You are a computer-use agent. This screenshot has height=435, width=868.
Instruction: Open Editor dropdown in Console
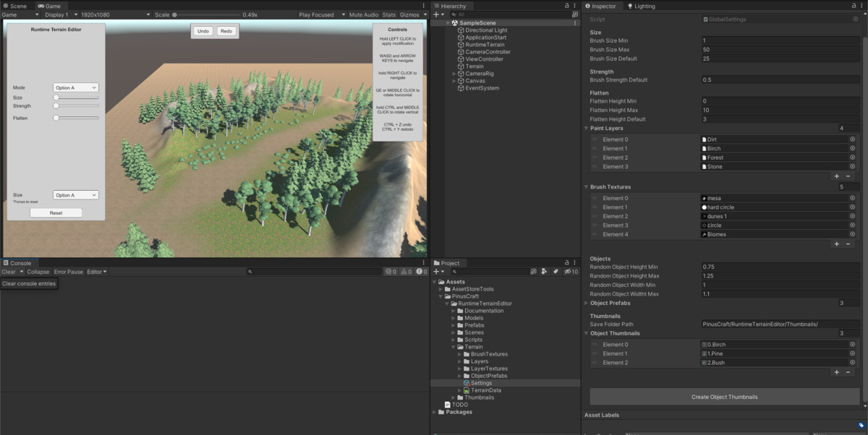tap(97, 272)
